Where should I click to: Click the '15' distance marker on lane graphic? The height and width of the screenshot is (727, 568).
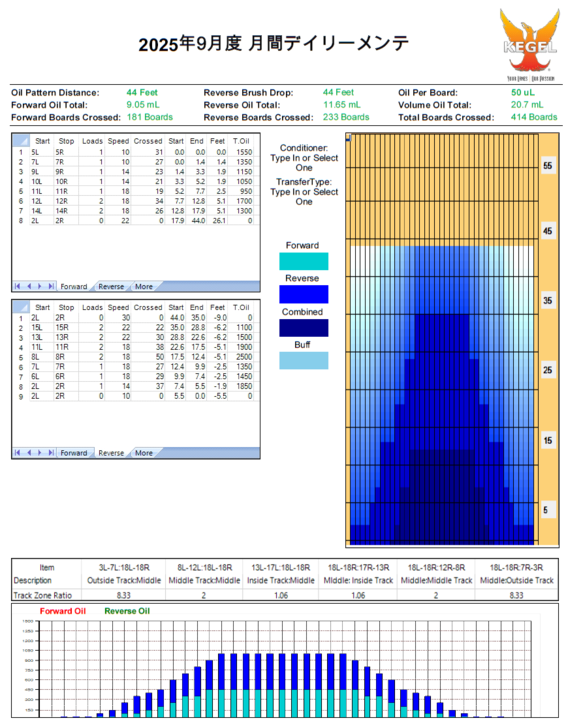pos(548,440)
